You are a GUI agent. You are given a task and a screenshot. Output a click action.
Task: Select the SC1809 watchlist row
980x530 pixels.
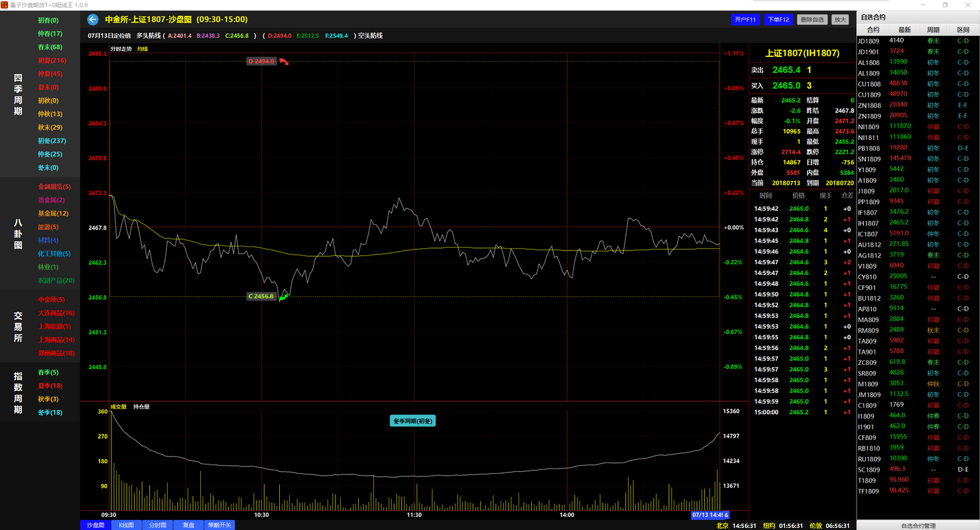(918, 470)
